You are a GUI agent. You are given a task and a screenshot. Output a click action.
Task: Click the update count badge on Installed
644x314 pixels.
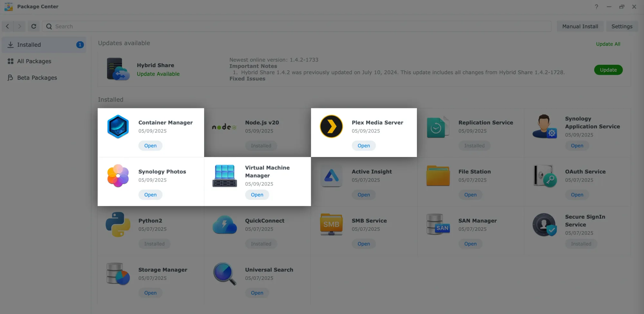point(80,45)
